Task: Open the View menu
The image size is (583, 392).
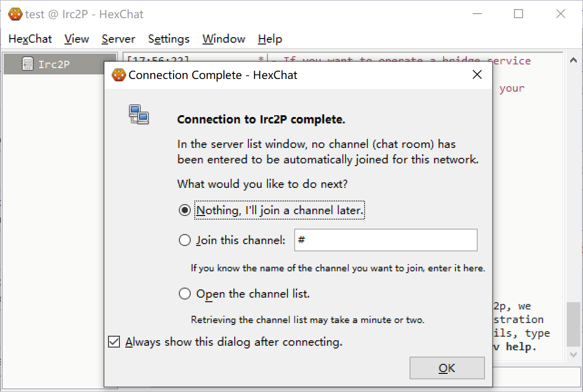Action: tap(76, 39)
